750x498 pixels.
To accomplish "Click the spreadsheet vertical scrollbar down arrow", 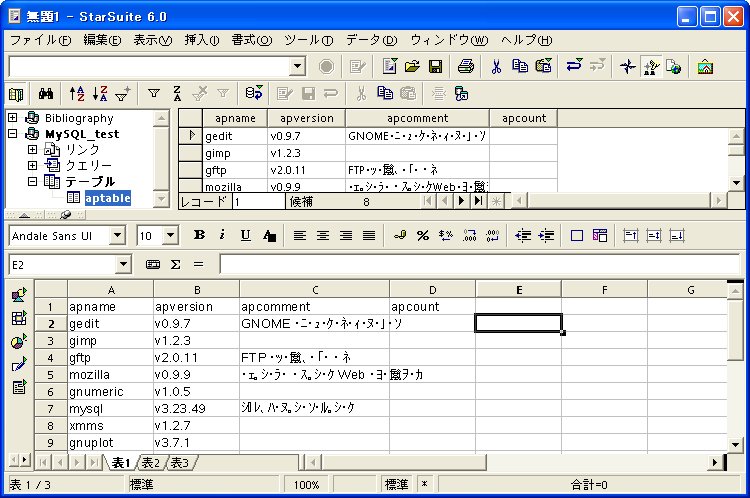I will click(x=735, y=445).
